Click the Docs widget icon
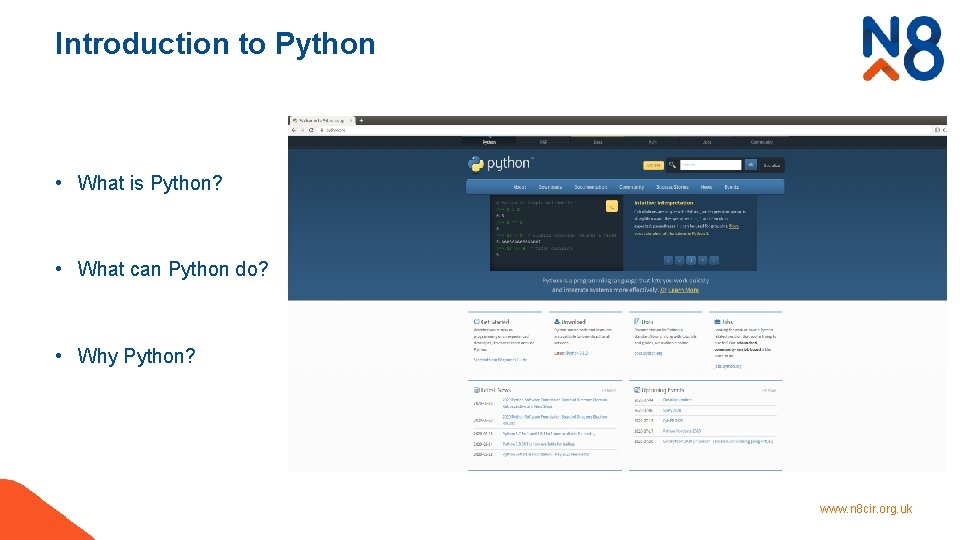Image resolution: width=960 pixels, height=540 pixels. coord(637,321)
